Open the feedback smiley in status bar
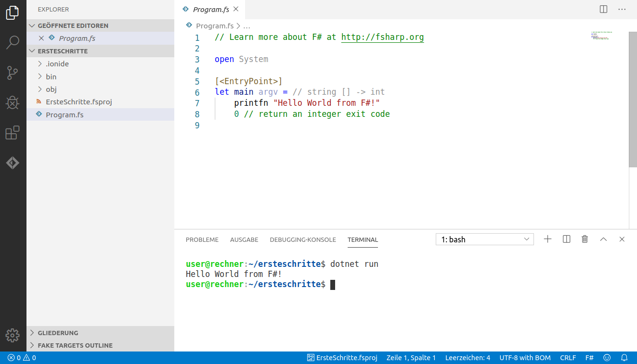The width and height of the screenshot is (637, 364). pos(607,358)
